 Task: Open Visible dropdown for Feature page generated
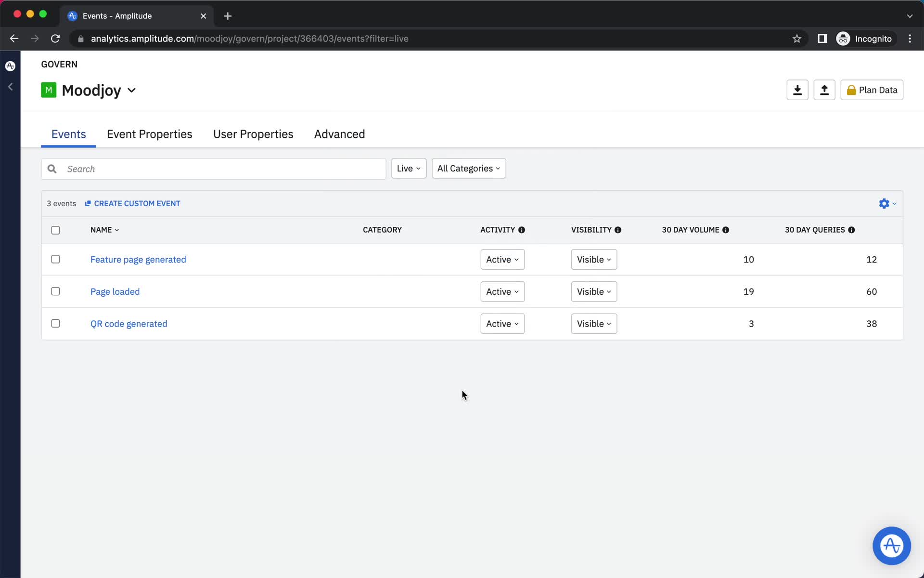pyautogui.click(x=594, y=260)
